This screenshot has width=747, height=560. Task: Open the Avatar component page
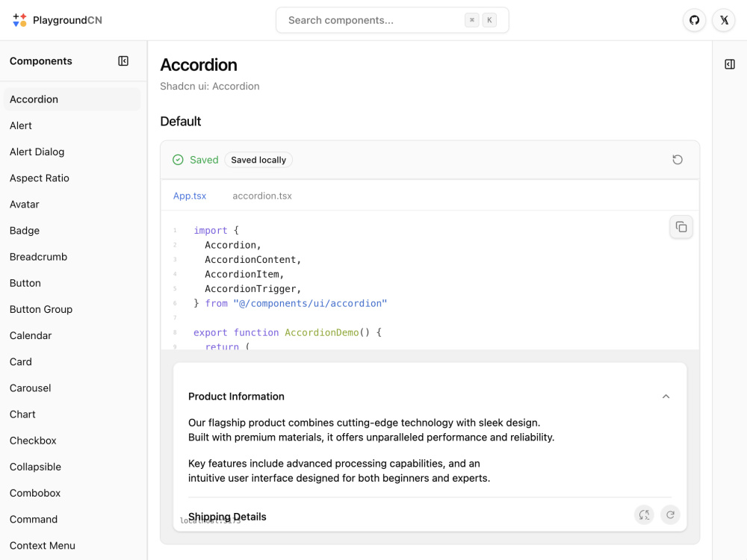click(72, 205)
